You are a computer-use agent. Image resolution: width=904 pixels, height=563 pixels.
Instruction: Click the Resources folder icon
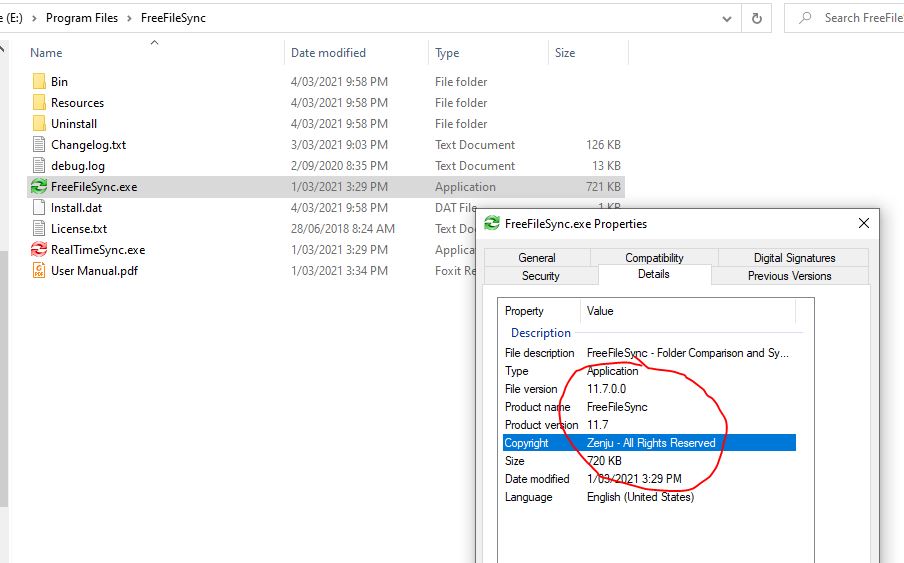(x=39, y=103)
